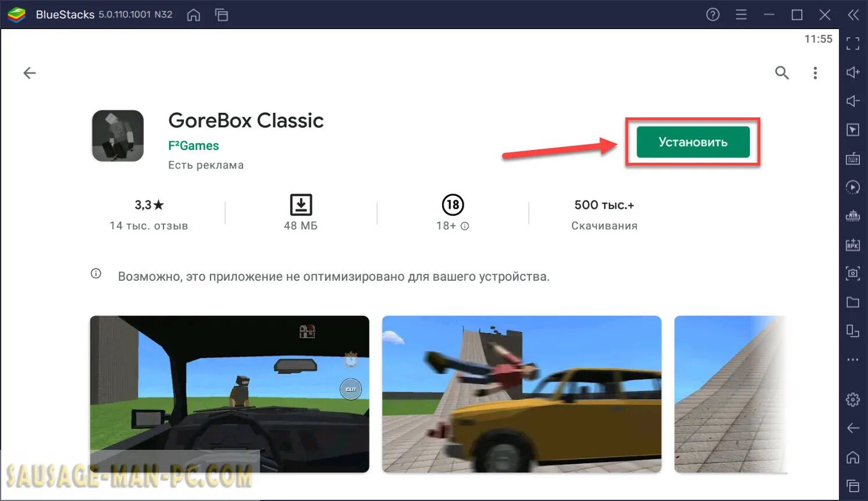This screenshot has width=868, height=501.
Task: Open the stone ramp screenshot
Action: pyautogui.click(x=730, y=394)
